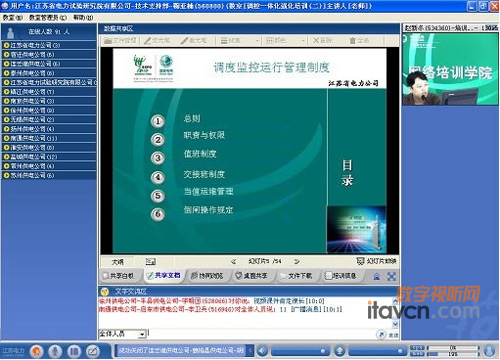This screenshot has width=500, height=360.
Task: Click the user avatar icon at the bottom right corner
Action: click(489, 351)
